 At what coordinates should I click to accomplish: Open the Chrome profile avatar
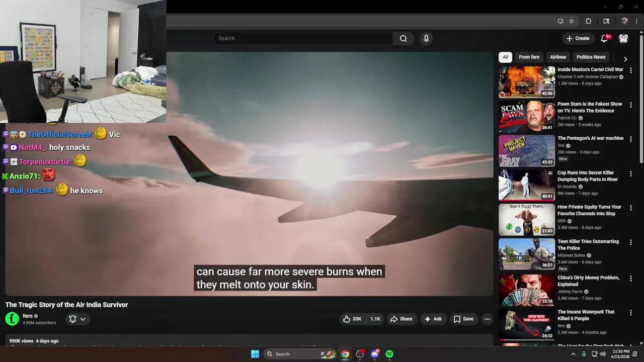624,21
